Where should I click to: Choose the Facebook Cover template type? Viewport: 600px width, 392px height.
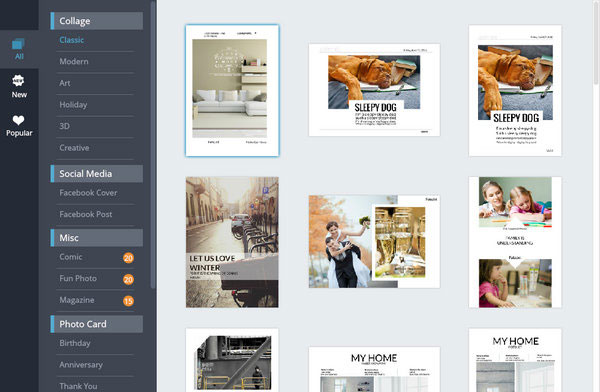click(88, 193)
